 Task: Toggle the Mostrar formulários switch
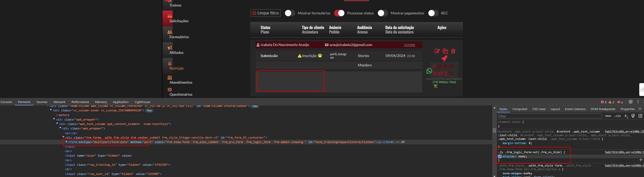tap(290, 13)
